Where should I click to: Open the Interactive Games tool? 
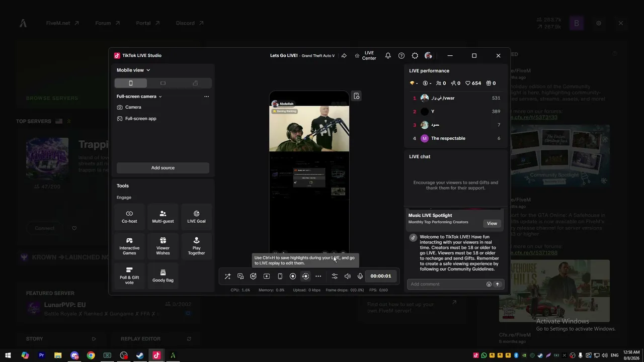pyautogui.click(x=129, y=246)
